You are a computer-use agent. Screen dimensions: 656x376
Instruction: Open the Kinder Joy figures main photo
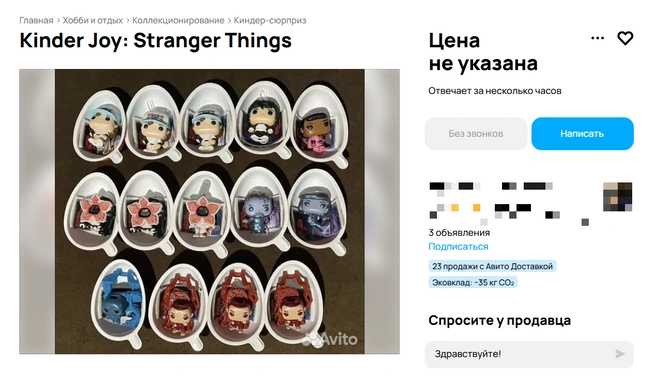coord(209,211)
